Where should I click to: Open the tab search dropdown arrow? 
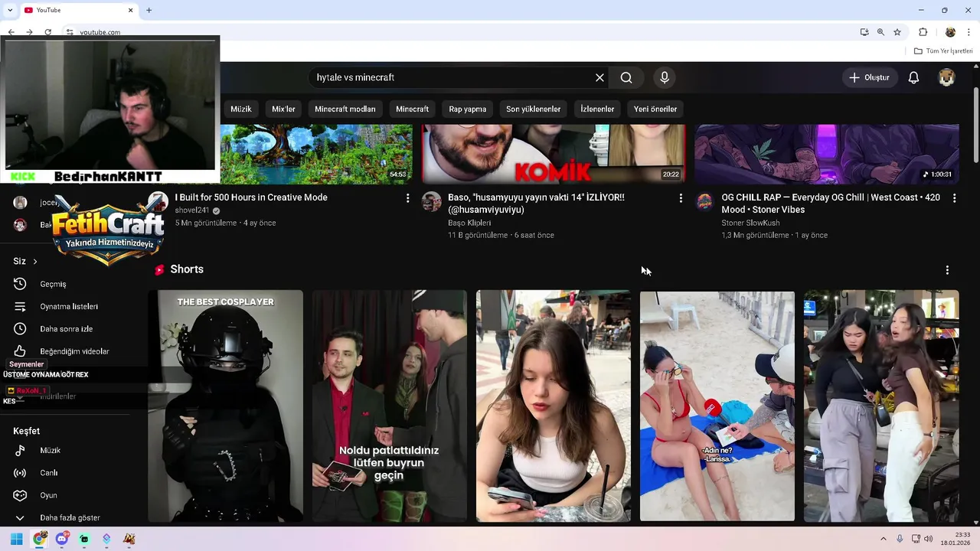[9, 10]
